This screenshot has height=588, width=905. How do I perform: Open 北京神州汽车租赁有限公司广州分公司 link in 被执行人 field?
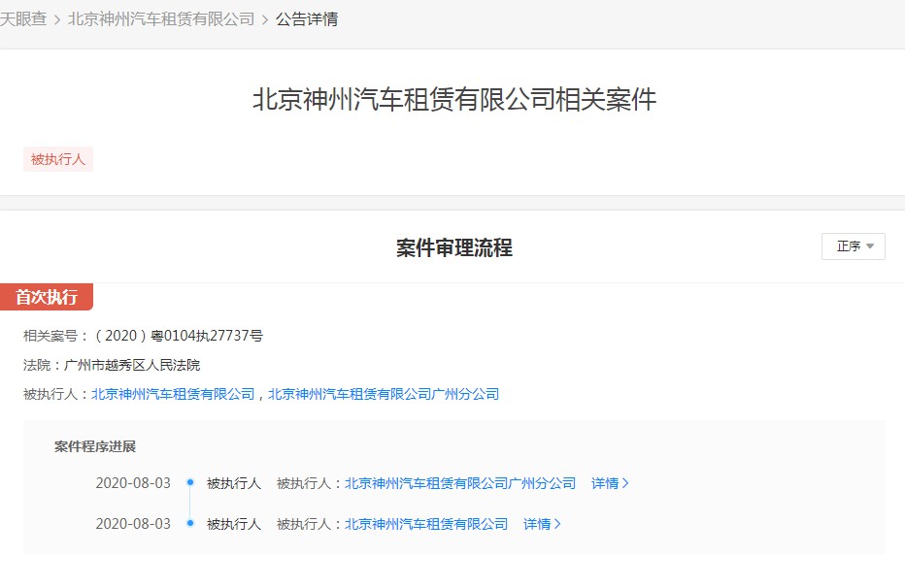(384, 394)
